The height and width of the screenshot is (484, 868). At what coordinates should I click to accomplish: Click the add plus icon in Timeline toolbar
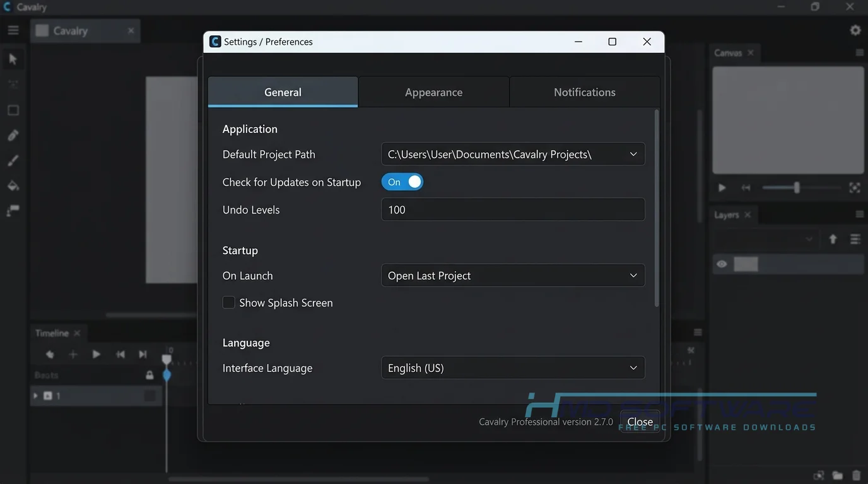(73, 354)
